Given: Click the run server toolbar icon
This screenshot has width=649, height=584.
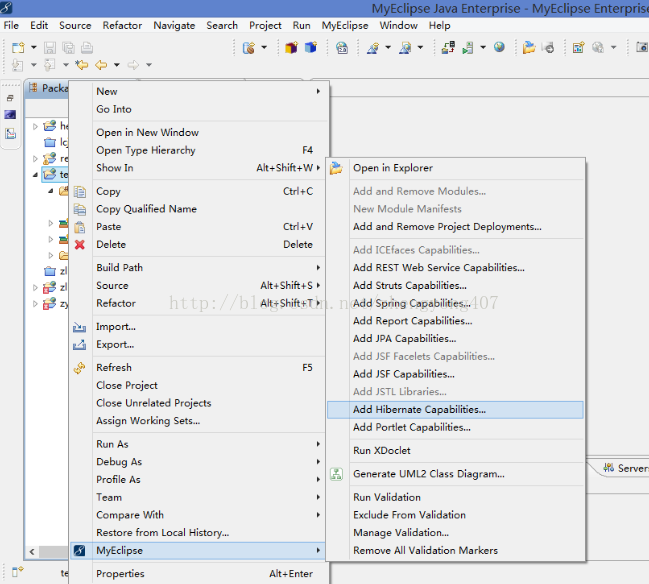Looking at the screenshot, I should click(x=468, y=48).
